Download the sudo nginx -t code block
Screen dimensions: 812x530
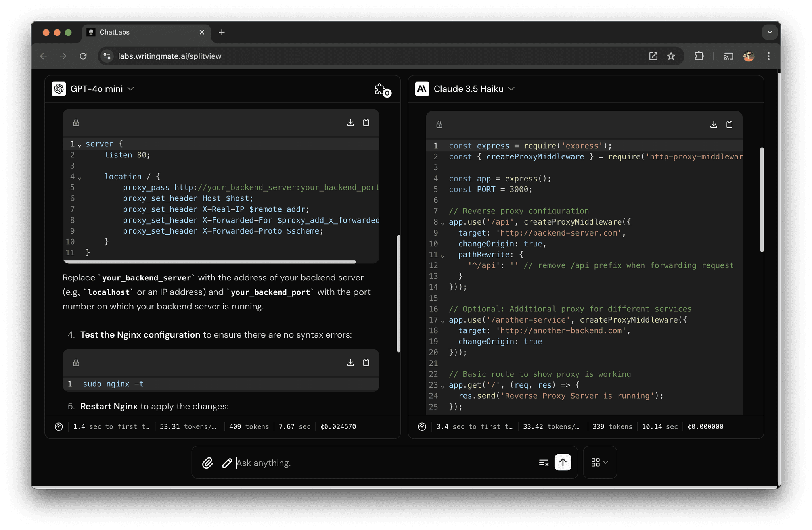click(350, 363)
